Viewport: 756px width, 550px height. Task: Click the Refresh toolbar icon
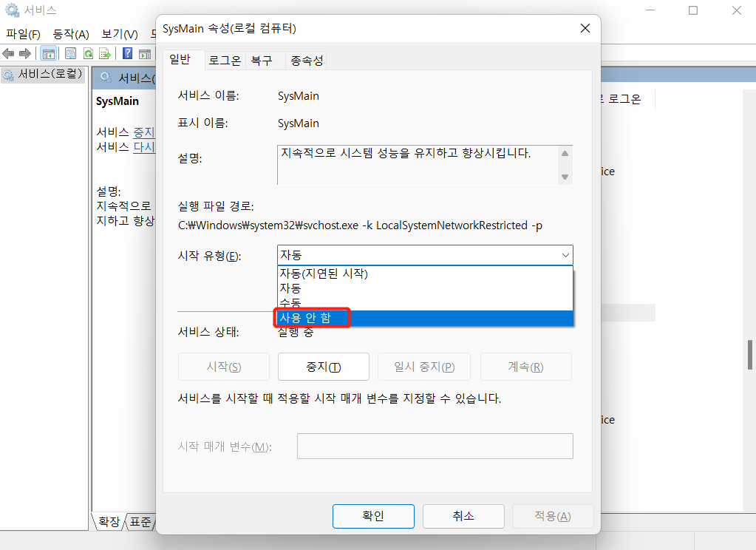[x=87, y=52]
